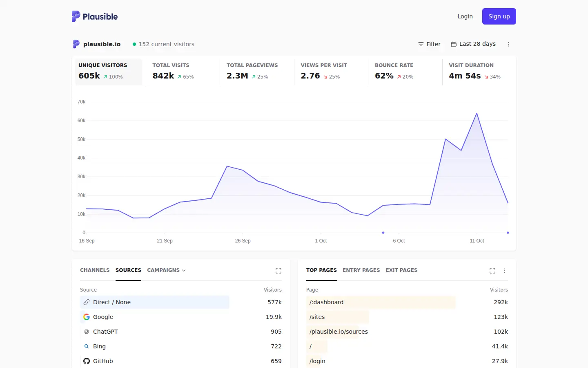Click the Bing source icon
This screenshot has height=368, width=588.
pos(87,346)
